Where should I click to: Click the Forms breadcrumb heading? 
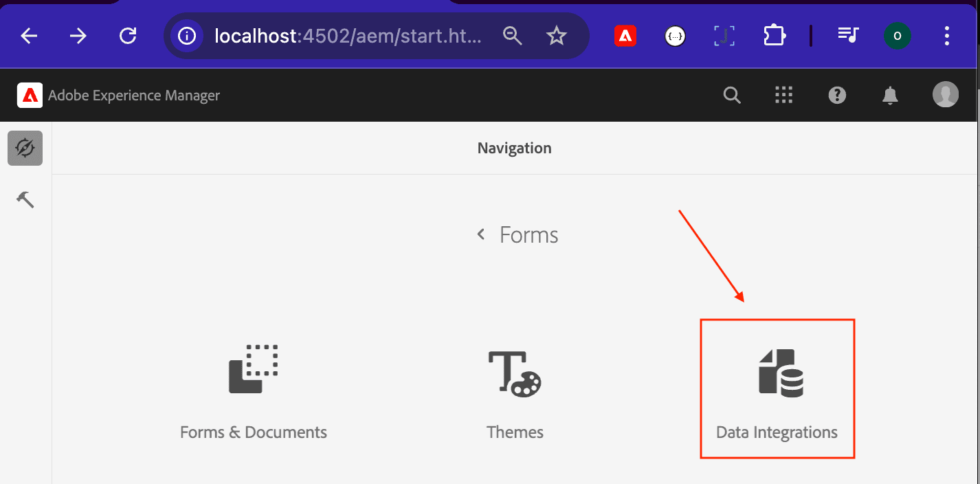point(528,235)
